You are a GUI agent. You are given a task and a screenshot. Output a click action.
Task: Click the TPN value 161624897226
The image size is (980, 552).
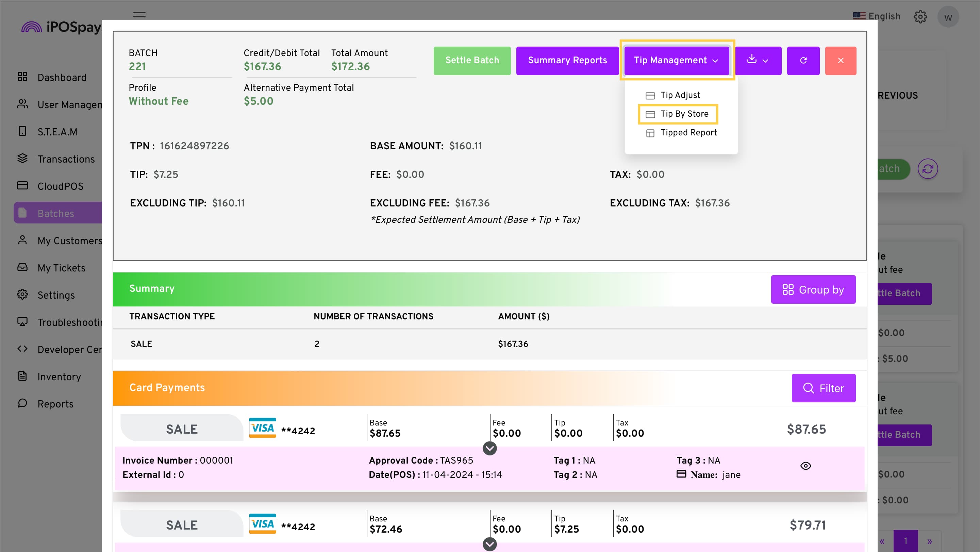click(195, 146)
